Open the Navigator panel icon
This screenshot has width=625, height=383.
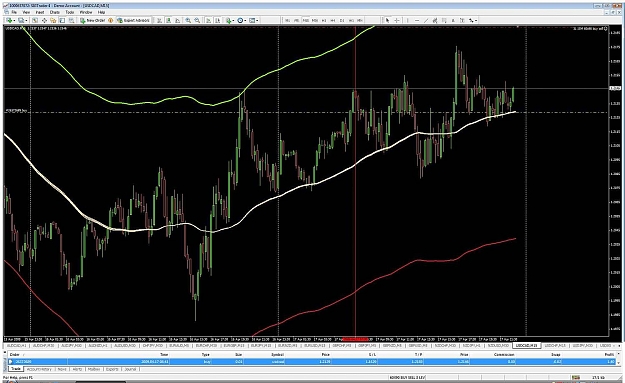pyautogui.click(x=53, y=20)
